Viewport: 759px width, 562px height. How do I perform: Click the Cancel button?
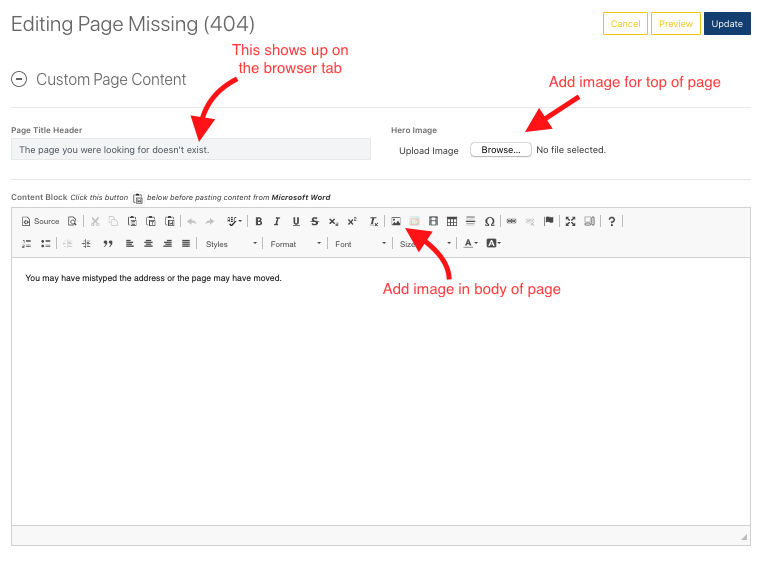pyautogui.click(x=625, y=24)
